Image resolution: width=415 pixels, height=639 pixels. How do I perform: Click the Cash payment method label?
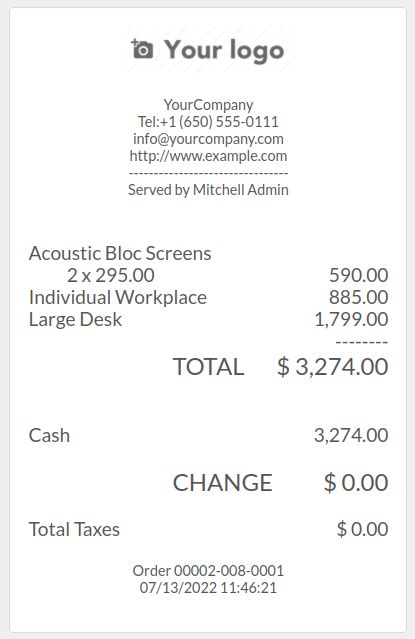(49, 435)
